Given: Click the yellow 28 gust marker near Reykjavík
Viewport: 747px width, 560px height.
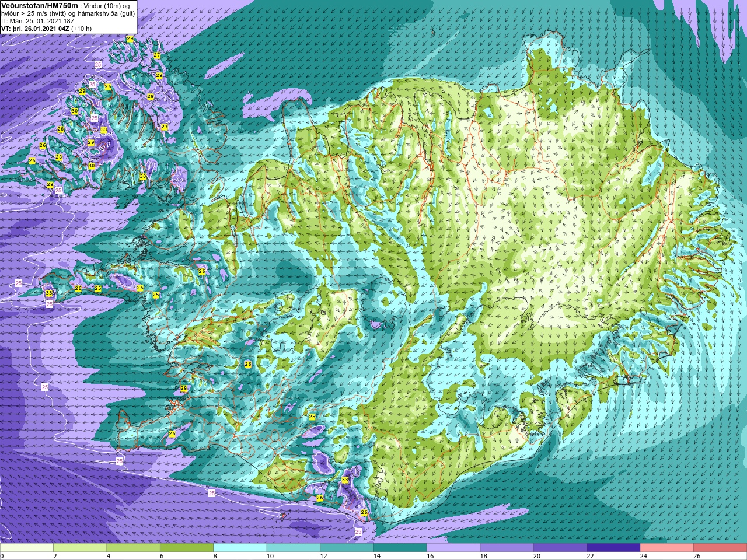Looking at the screenshot, I should 184,388.
